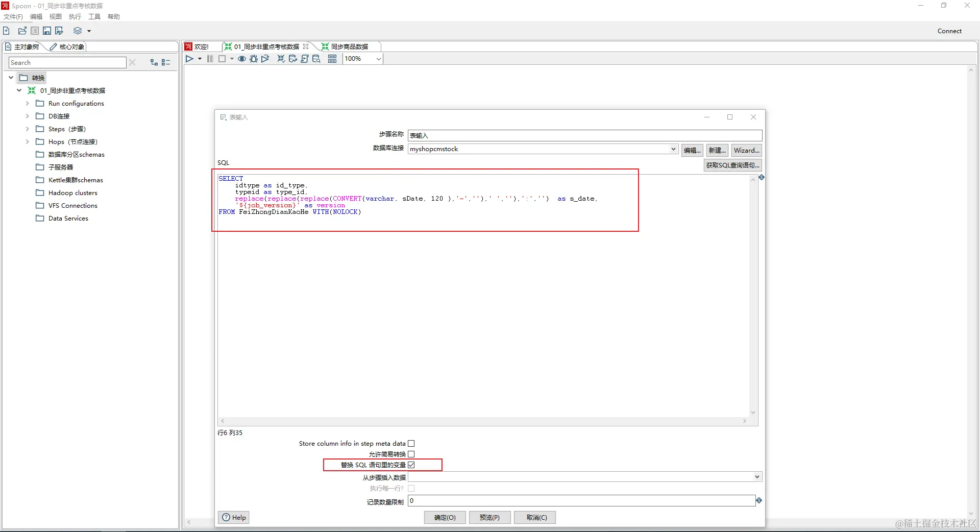Open the perspectives dropdown arrow
Viewport: 980px width, 532px height.
coord(89,31)
